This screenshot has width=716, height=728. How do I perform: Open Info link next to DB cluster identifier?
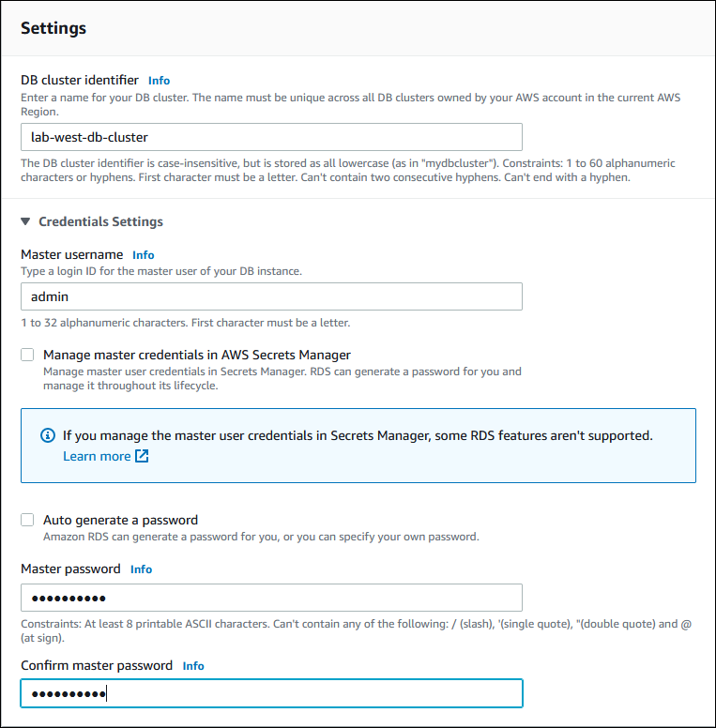click(x=160, y=81)
